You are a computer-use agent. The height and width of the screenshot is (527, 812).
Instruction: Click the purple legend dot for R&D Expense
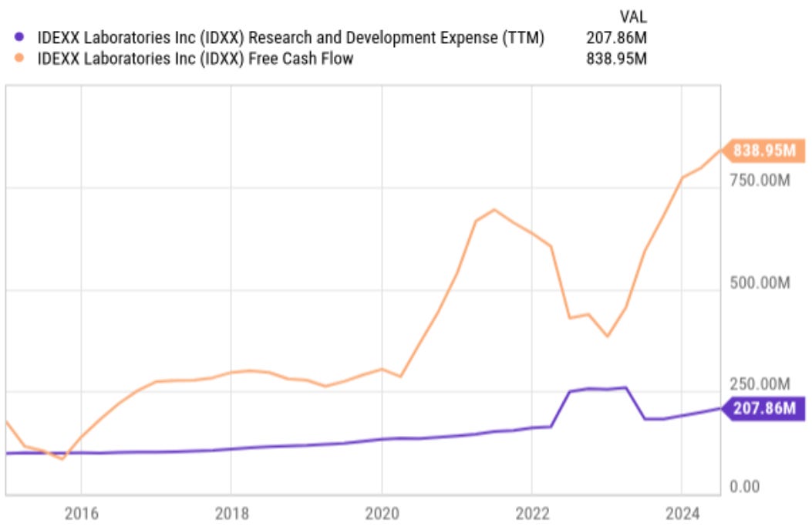pyautogui.click(x=19, y=37)
